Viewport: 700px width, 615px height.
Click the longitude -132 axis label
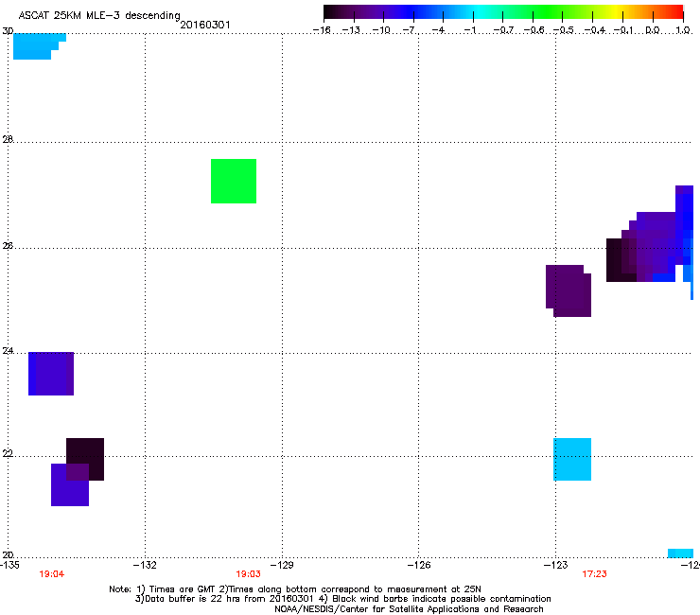coord(145,565)
